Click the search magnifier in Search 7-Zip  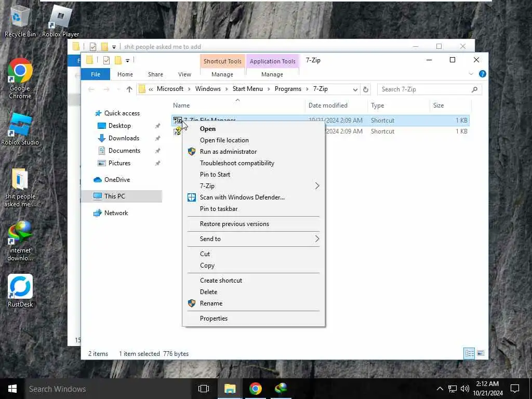click(474, 89)
